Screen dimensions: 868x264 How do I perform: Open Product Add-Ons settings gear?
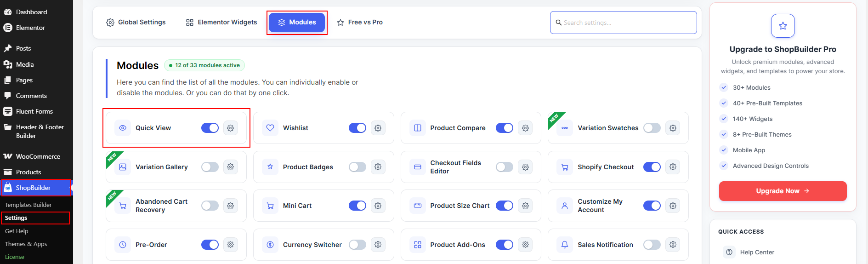coord(526,245)
